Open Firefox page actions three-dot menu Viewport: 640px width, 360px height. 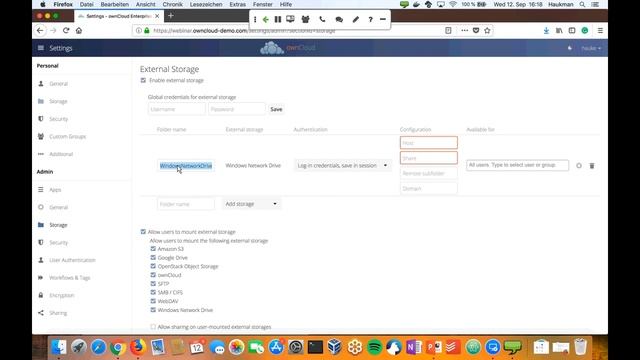pyautogui.click(x=464, y=31)
